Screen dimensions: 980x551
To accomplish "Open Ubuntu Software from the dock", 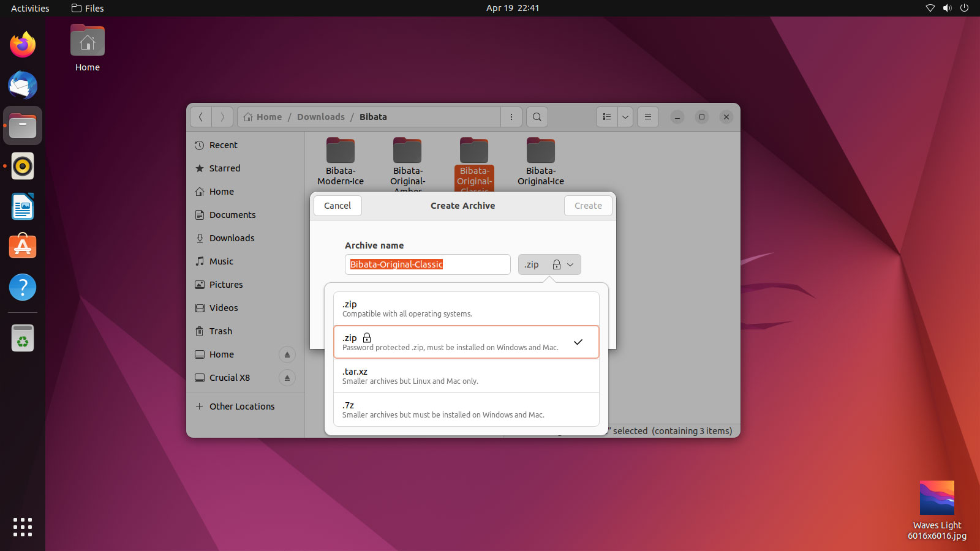I will tap(22, 246).
